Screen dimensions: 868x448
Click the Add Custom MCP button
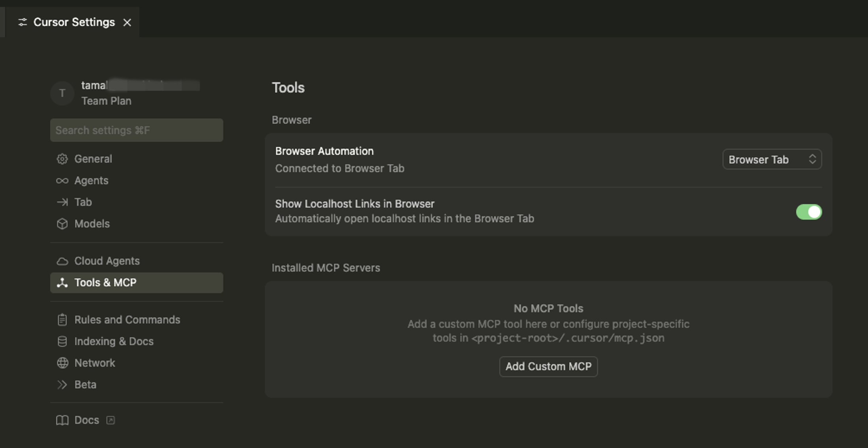[548, 366]
